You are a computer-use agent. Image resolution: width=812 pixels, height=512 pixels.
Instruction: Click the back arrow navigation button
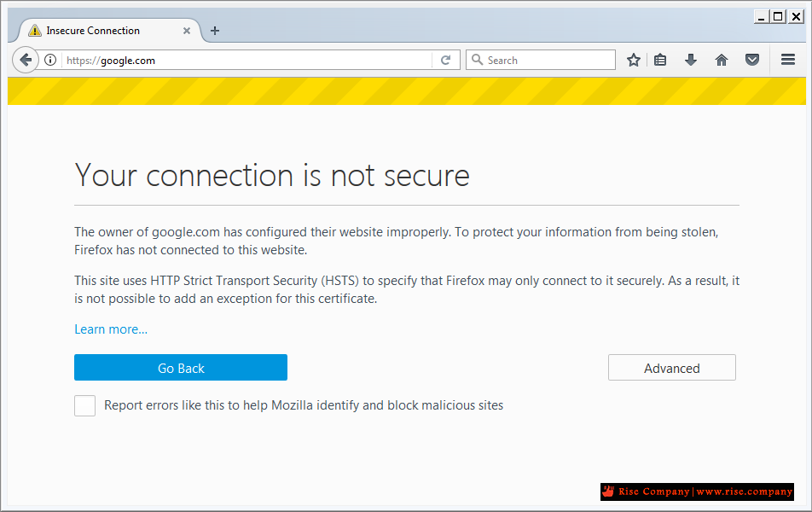(26, 60)
